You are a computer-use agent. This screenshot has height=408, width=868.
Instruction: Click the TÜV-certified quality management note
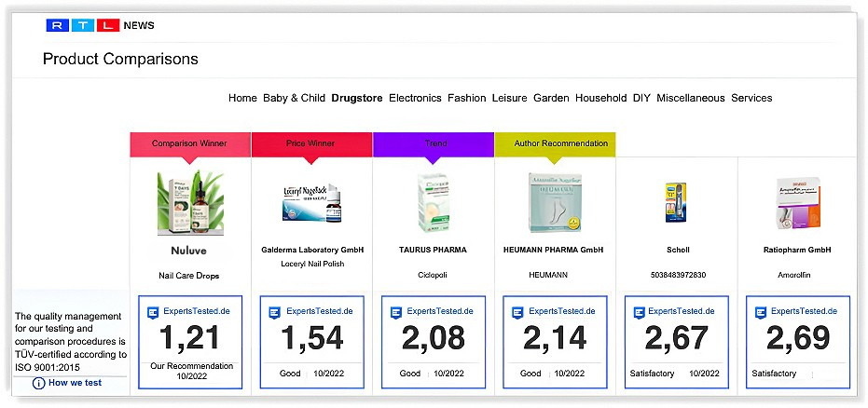(70, 342)
